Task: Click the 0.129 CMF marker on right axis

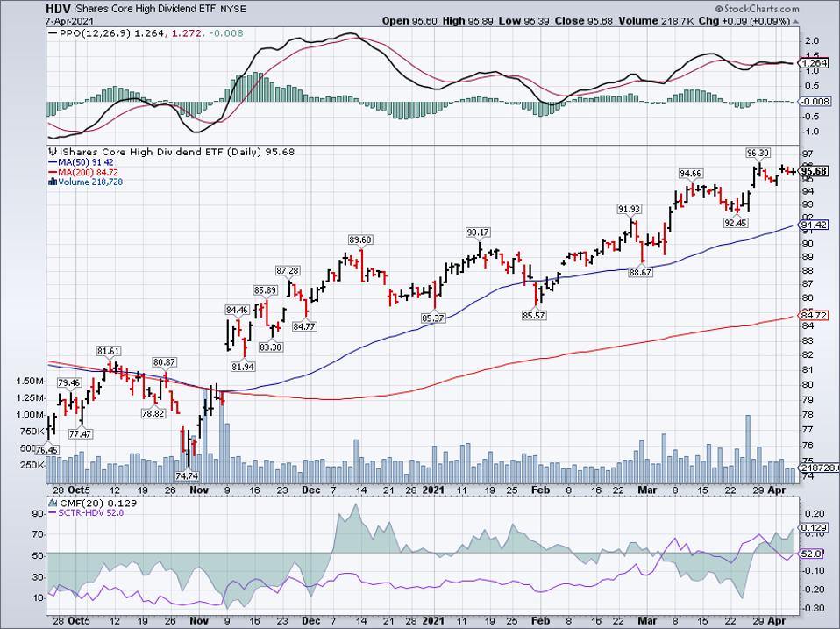Action: [x=815, y=528]
